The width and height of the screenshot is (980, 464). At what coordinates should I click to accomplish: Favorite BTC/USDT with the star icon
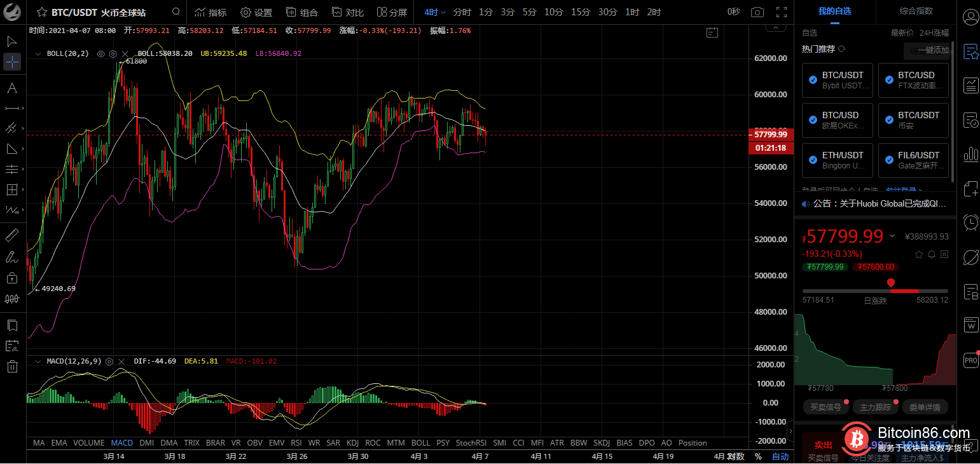coord(41,12)
